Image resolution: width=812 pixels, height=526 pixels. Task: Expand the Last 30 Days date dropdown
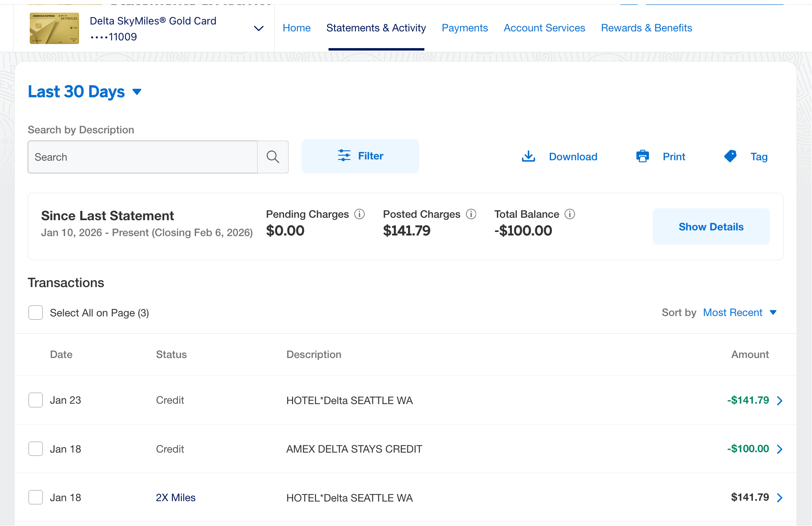[85, 92]
